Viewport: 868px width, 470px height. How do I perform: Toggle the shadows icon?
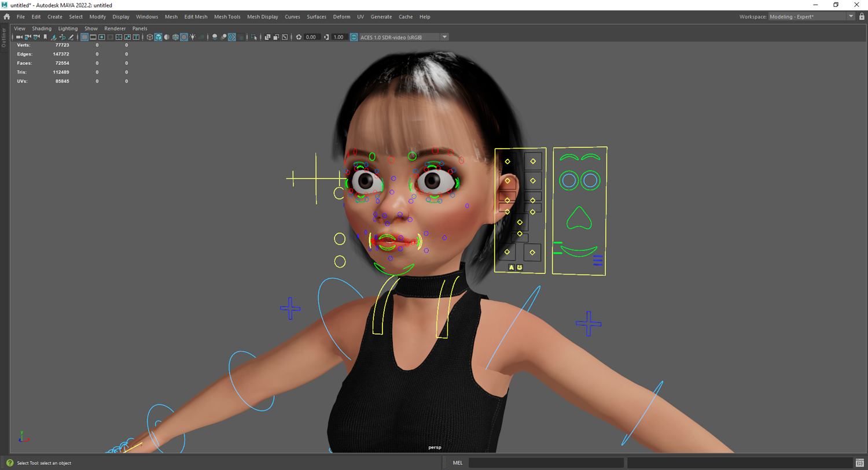202,37
